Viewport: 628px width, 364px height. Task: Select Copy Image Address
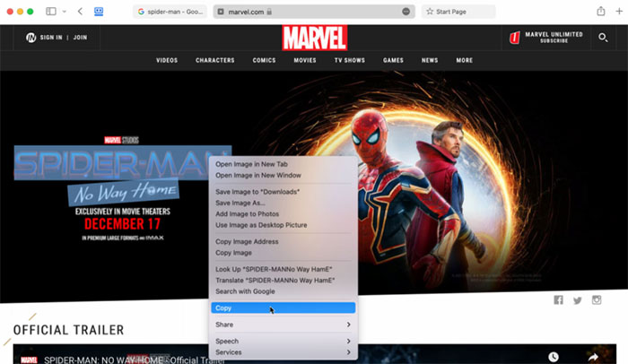[283, 242]
